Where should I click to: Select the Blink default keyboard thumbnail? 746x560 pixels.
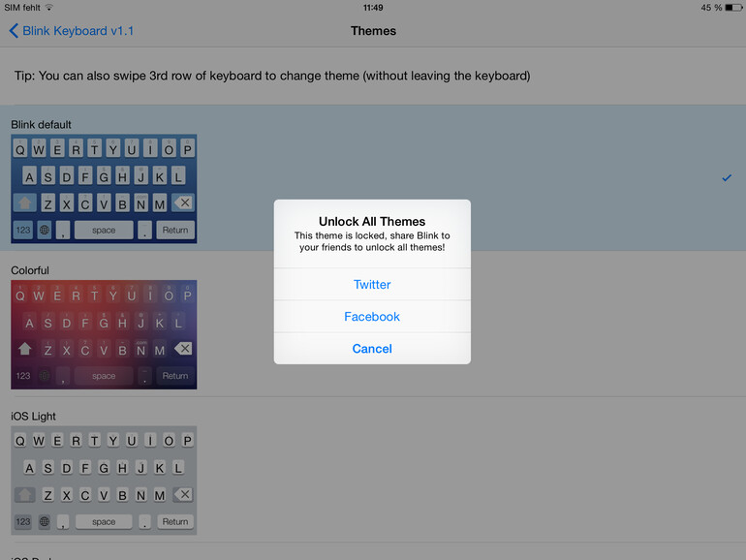click(x=104, y=189)
